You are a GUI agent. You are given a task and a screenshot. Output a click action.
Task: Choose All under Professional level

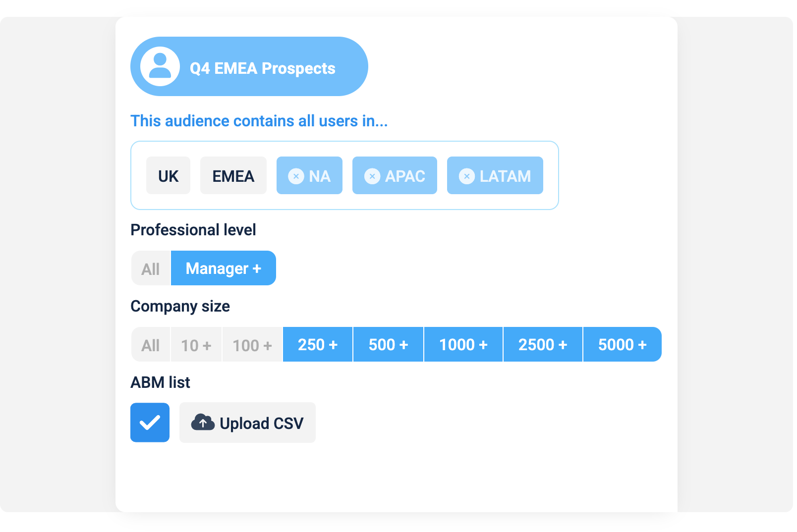[x=151, y=268]
